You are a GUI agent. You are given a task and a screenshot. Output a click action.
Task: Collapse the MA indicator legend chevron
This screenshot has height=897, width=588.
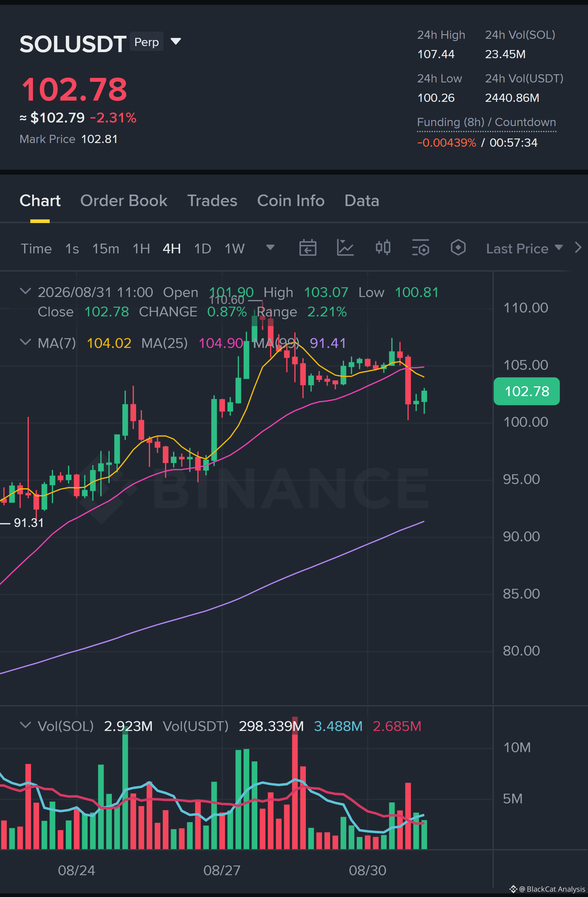pyautogui.click(x=25, y=342)
